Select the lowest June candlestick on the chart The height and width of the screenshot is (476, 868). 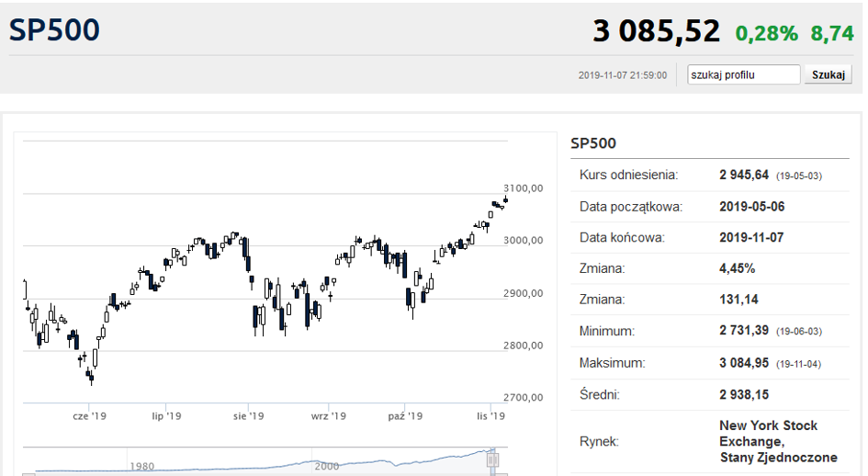(91, 377)
